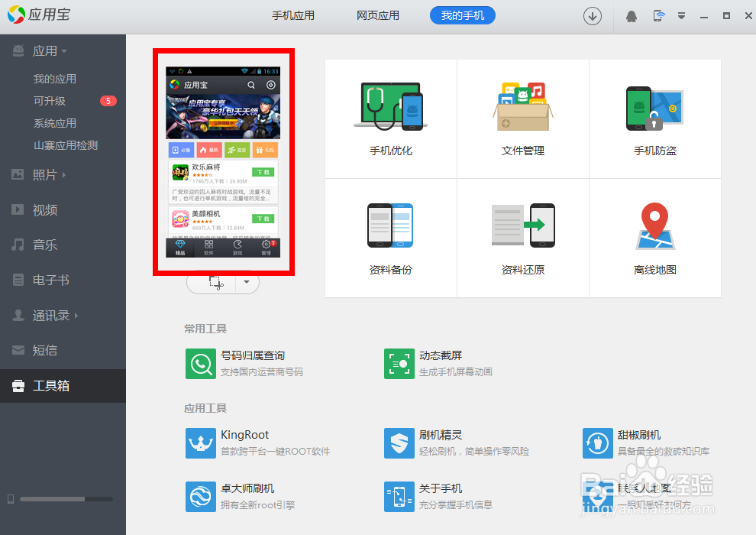Click 充分掌握手机信息 description
This screenshot has height=535, width=756.
pyautogui.click(x=456, y=505)
